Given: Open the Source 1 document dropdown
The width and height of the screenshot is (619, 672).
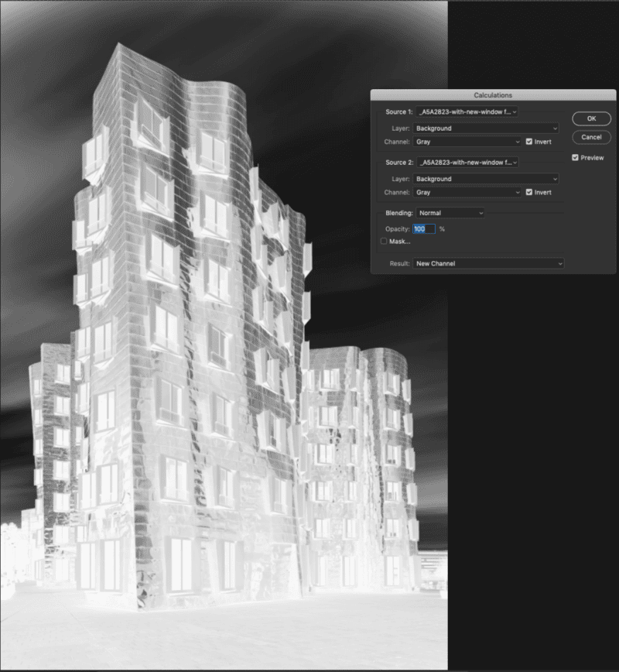Looking at the screenshot, I should tap(467, 111).
